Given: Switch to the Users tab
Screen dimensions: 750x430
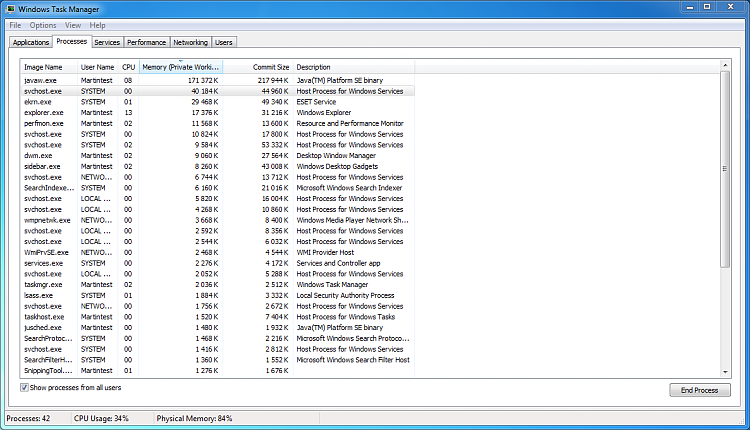Looking at the screenshot, I should coord(223,42).
